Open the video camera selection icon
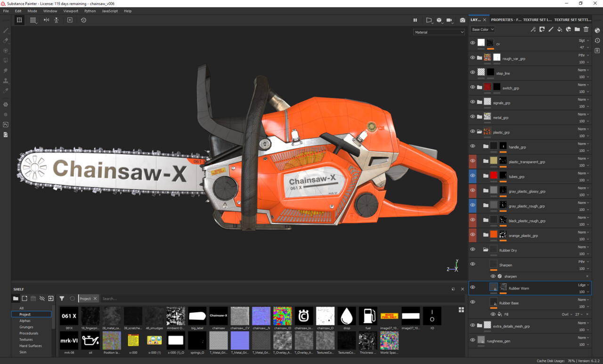Image resolution: width=603 pixels, height=364 pixels. click(x=449, y=20)
